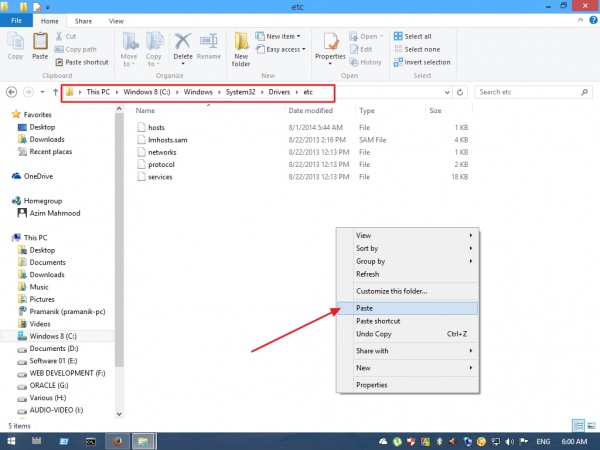This screenshot has width=600, height=450.
Task: Click the Rename icon in ribbon
Action: 207,46
